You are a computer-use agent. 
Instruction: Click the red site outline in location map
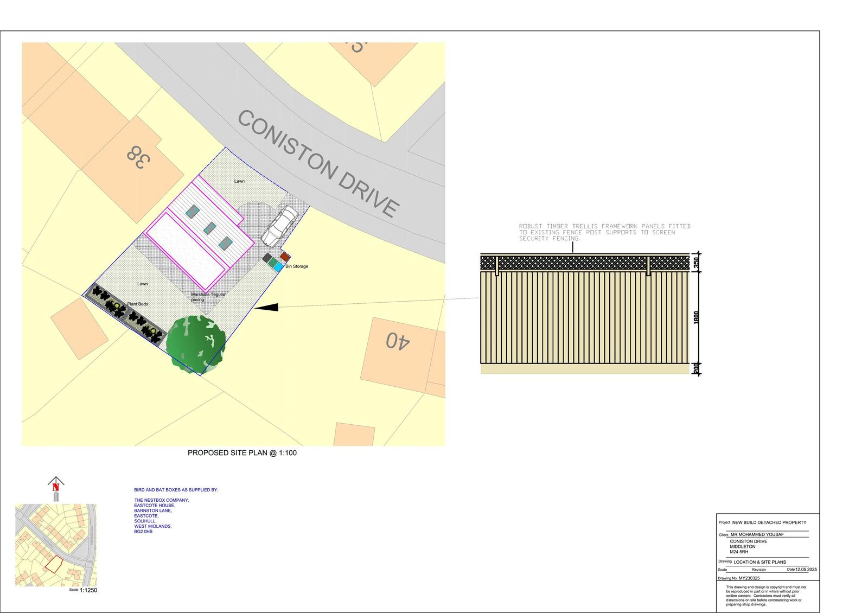click(53, 565)
